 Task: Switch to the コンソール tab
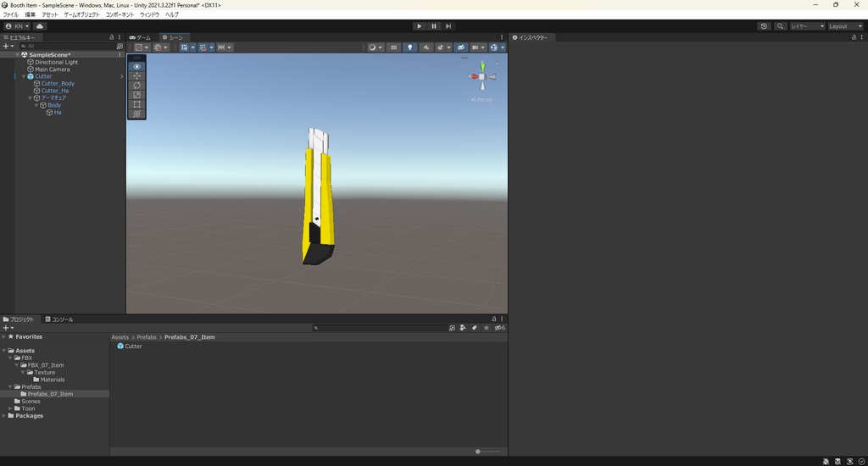[x=59, y=319]
